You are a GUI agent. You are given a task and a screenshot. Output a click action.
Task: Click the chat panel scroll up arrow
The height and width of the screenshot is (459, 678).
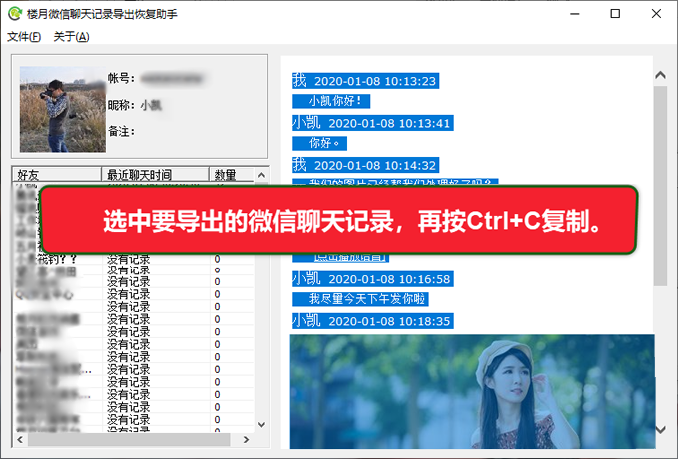660,75
